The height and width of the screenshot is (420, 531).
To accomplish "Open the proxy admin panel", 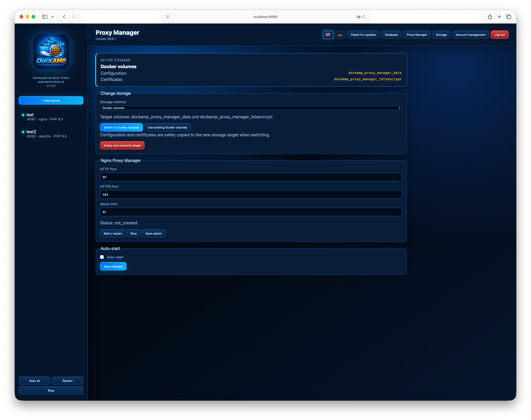I will click(153, 234).
